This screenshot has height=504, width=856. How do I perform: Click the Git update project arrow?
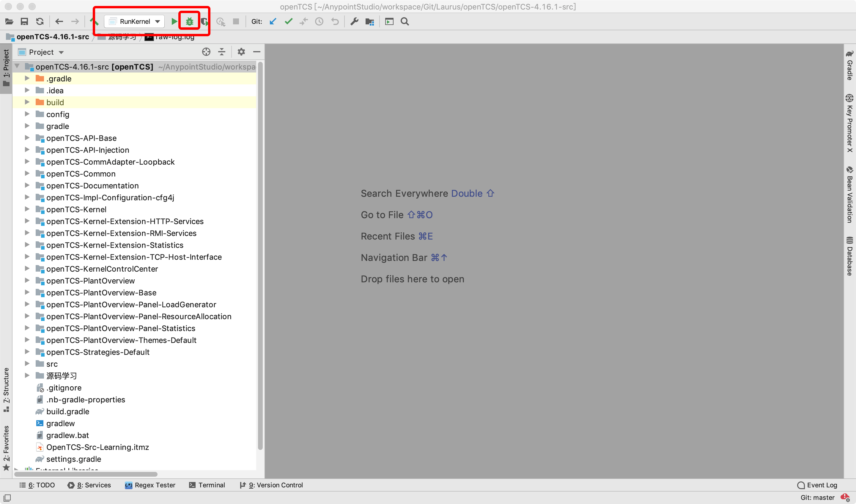[273, 21]
